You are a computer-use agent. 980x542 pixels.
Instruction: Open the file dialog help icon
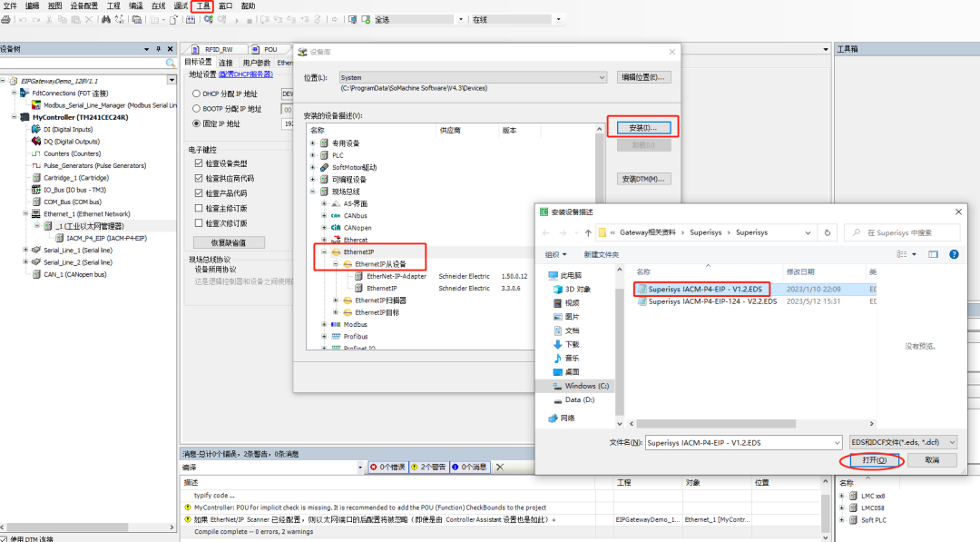[954, 254]
